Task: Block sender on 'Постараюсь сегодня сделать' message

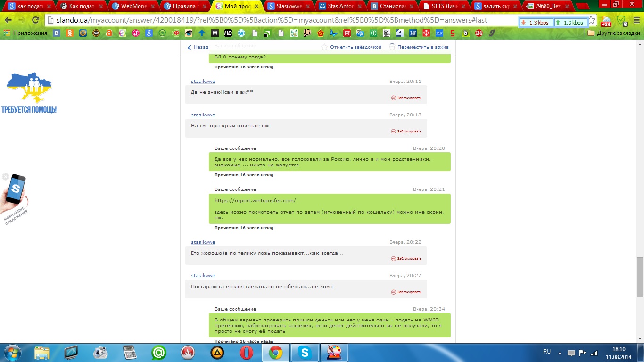Action: click(x=406, y=292)
